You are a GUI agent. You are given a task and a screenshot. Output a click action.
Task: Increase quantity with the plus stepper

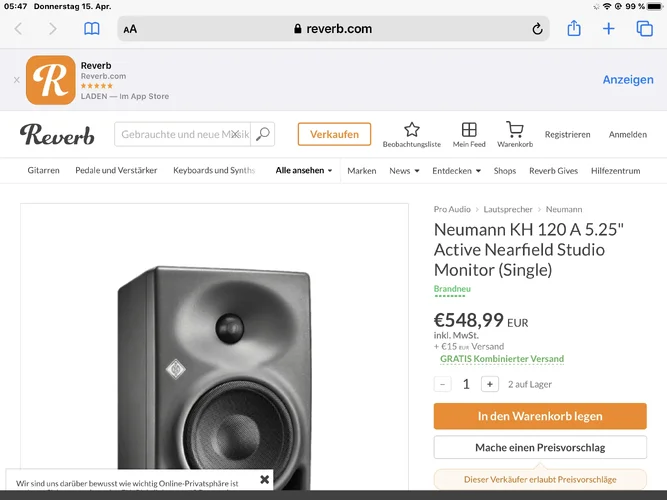click(490, 384)
